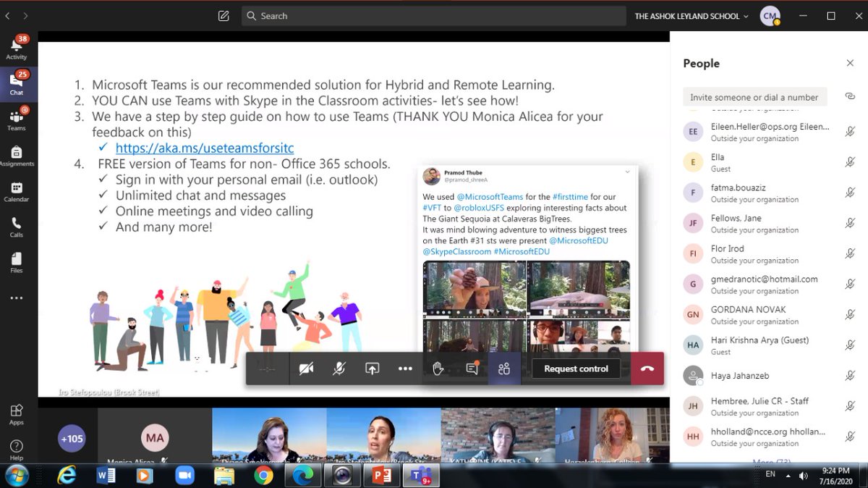Open Microsoft Edge from the taskbar
868x488 pixels.
coord(302,475)
